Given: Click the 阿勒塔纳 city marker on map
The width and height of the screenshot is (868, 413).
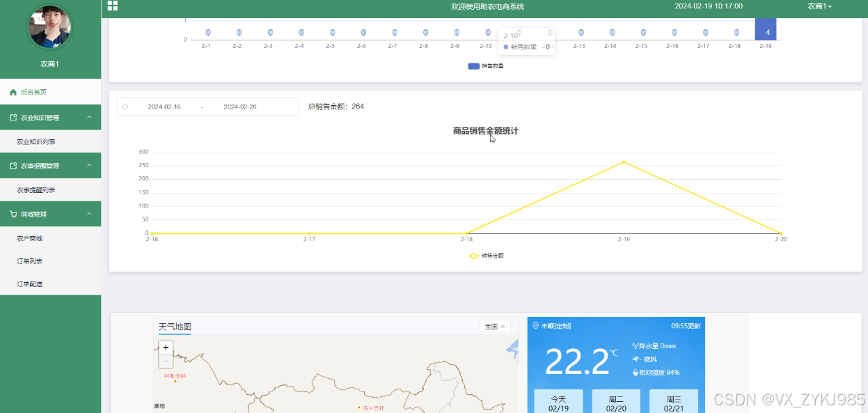Looking at the screenshot, I should [x=175, y=377].
